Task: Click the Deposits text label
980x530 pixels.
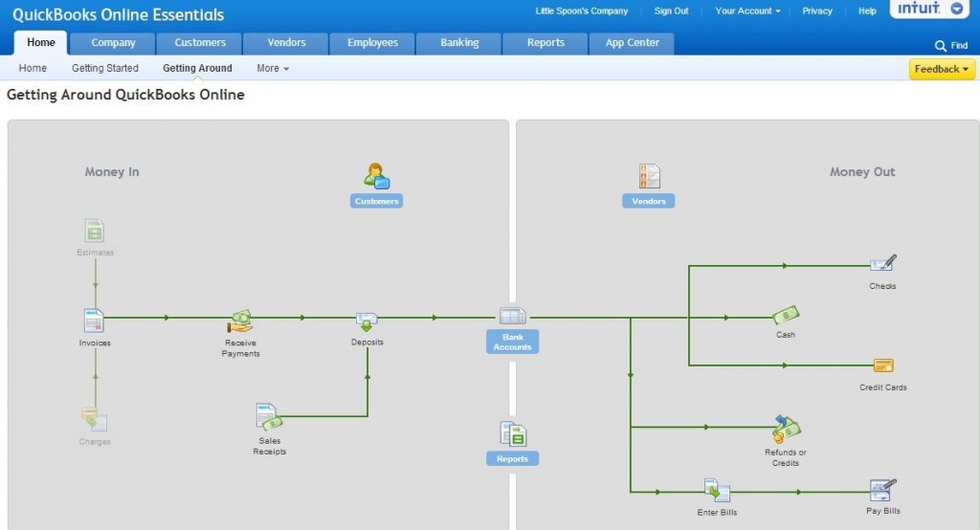Action: tap(367, 342)
